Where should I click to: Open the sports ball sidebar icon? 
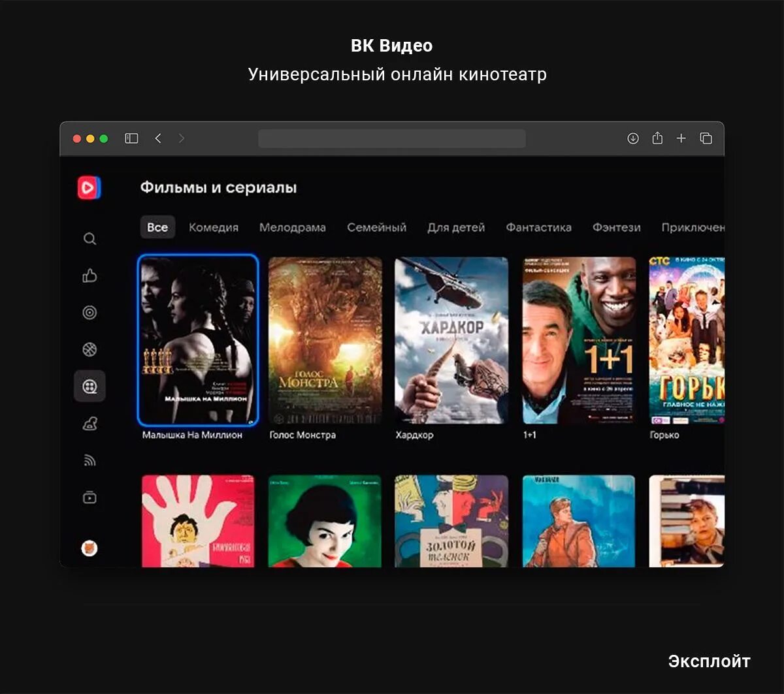90,349
